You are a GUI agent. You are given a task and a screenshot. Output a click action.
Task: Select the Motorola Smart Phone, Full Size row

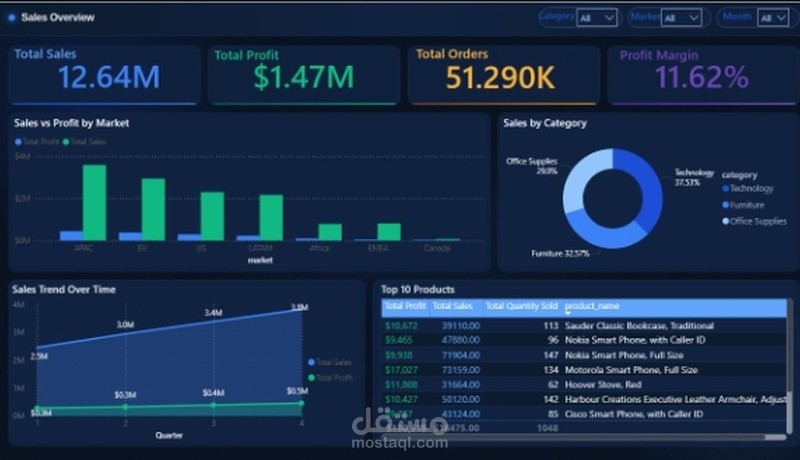(x=584, y=370)
